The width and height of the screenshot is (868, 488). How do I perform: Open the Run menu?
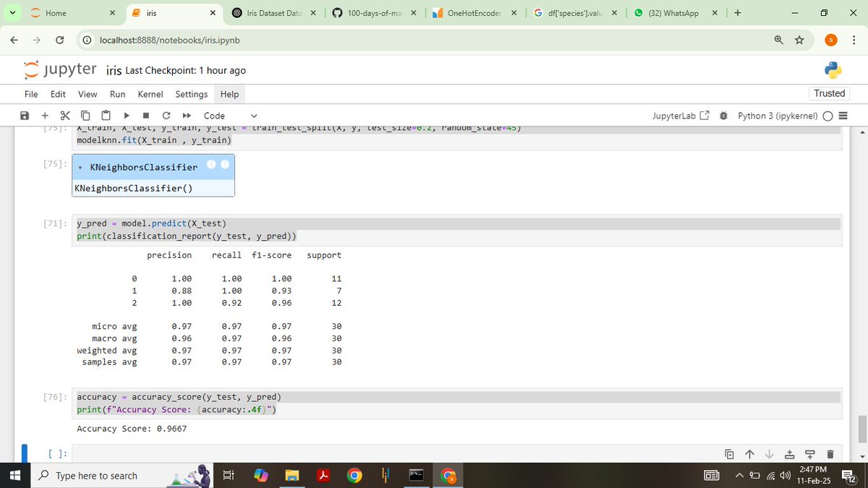117,94
